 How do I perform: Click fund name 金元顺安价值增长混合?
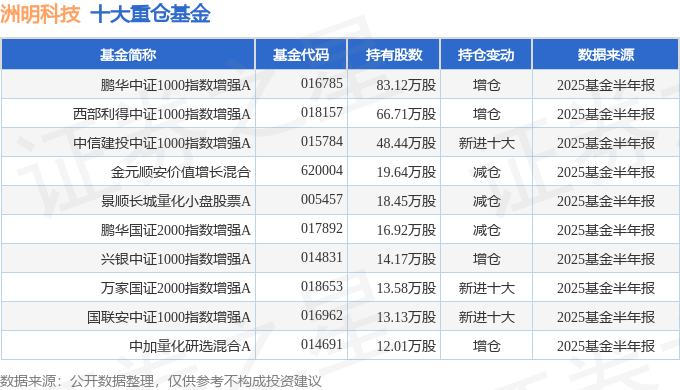coord(181,172)
